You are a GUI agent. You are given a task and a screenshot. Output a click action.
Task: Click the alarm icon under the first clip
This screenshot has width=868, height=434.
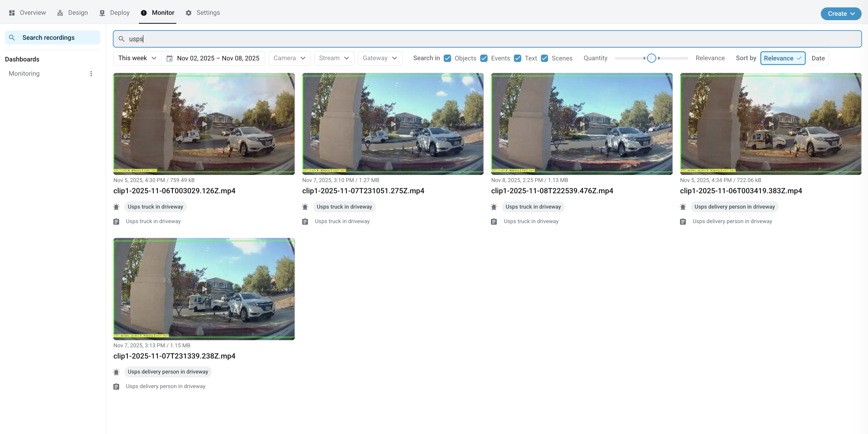[116, 207]
